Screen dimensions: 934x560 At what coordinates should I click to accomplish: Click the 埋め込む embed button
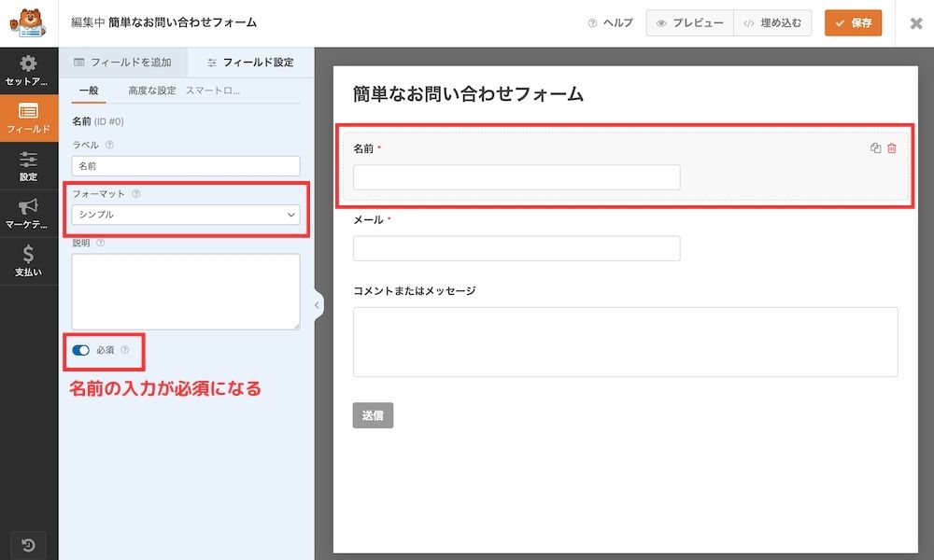[772, 23]
